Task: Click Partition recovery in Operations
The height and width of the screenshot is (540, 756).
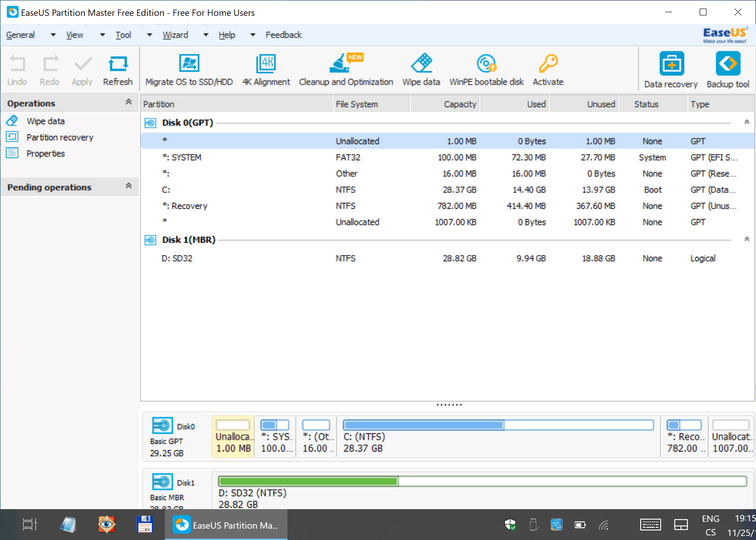Action: click(x=59, y=137)
